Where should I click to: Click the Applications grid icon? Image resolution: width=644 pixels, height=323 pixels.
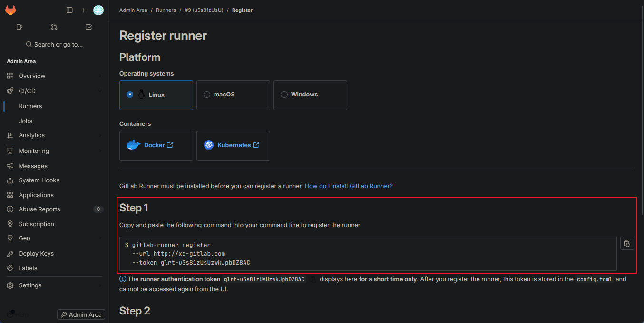tap(10, 195)
